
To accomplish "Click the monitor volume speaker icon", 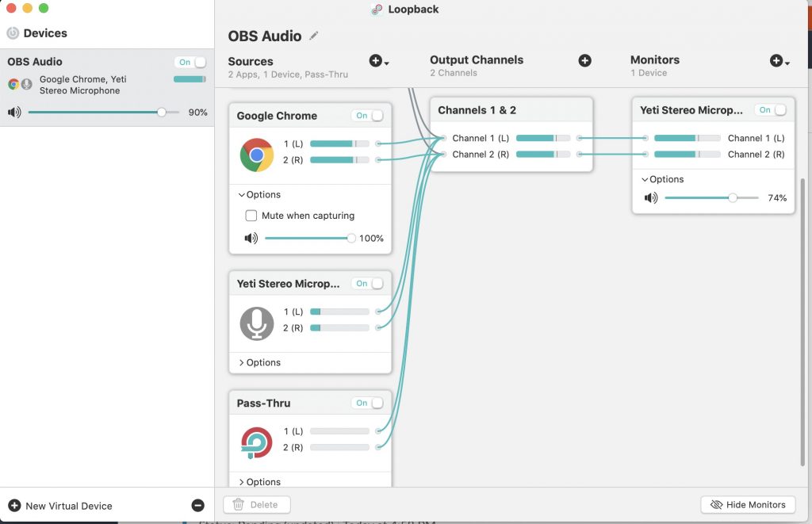I will pyautogui.click(x=651, y=198).
